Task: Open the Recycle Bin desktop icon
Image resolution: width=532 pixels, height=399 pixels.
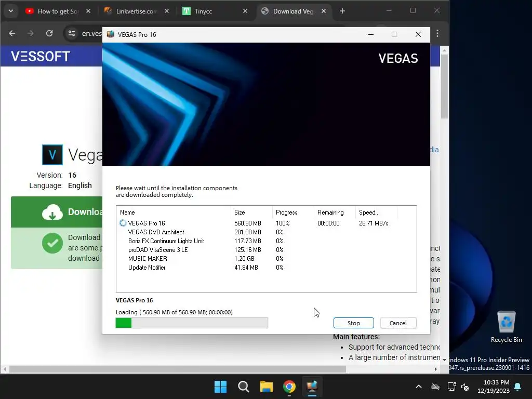Action: (506, 326)
